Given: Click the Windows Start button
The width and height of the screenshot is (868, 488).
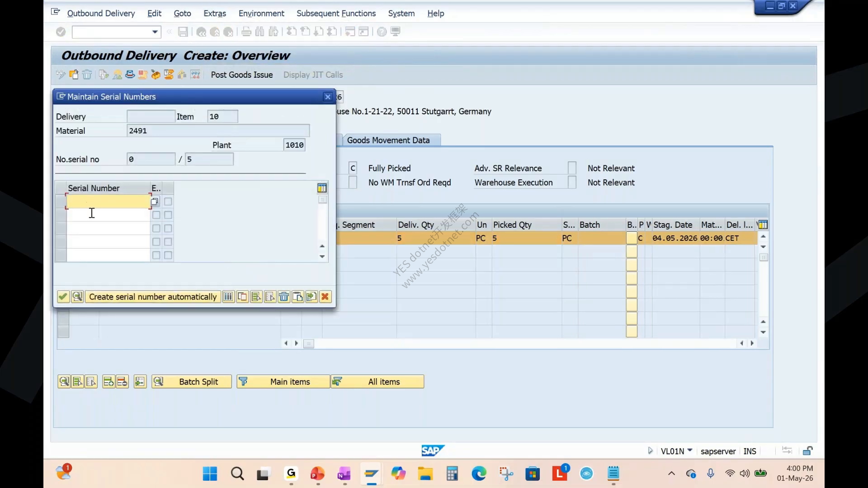Looking at the screenshot, I should 210,474.
